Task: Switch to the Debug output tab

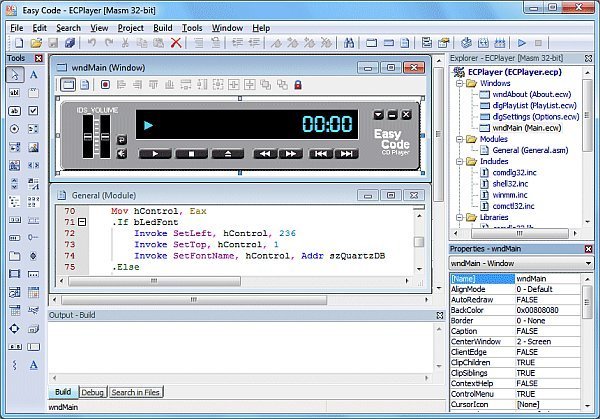Action: click(92, 392)
